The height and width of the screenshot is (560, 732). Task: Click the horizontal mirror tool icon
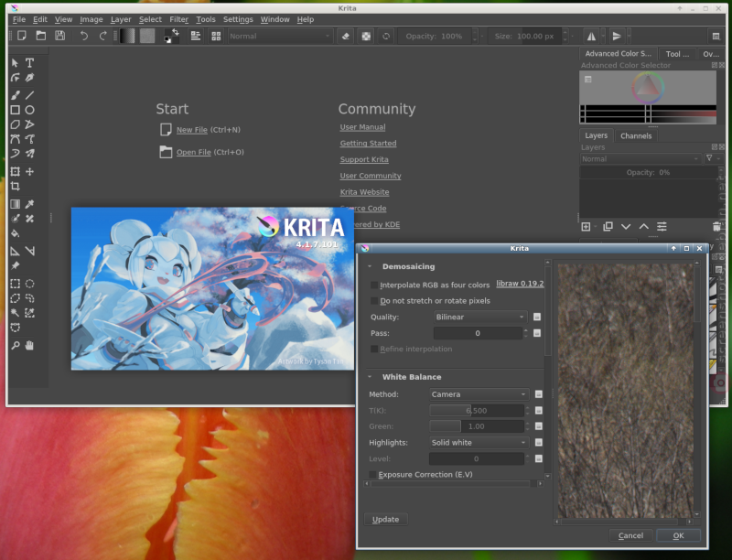tap(591, 36)
